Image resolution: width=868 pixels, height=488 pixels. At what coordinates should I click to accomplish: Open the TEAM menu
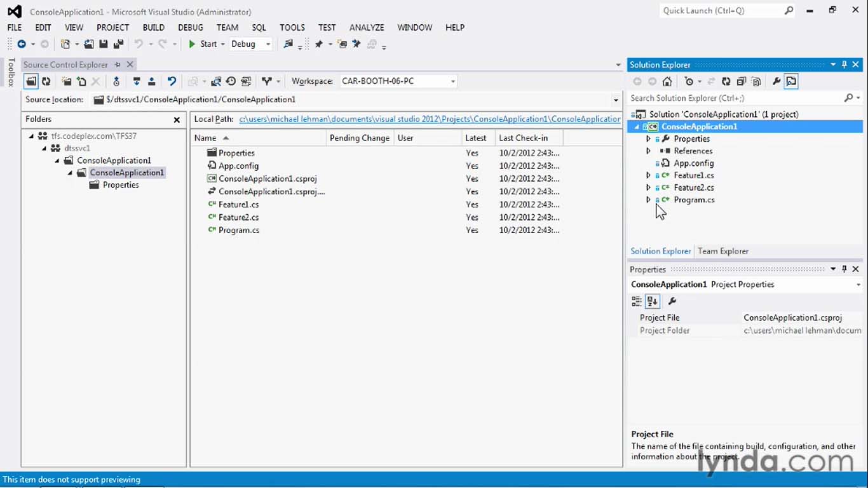(227, 27)
